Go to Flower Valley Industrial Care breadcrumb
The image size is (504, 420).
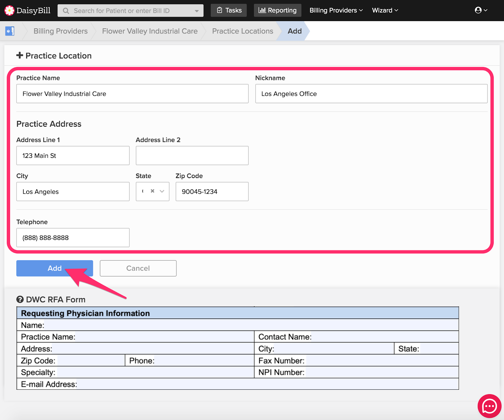tap(150, 31)
